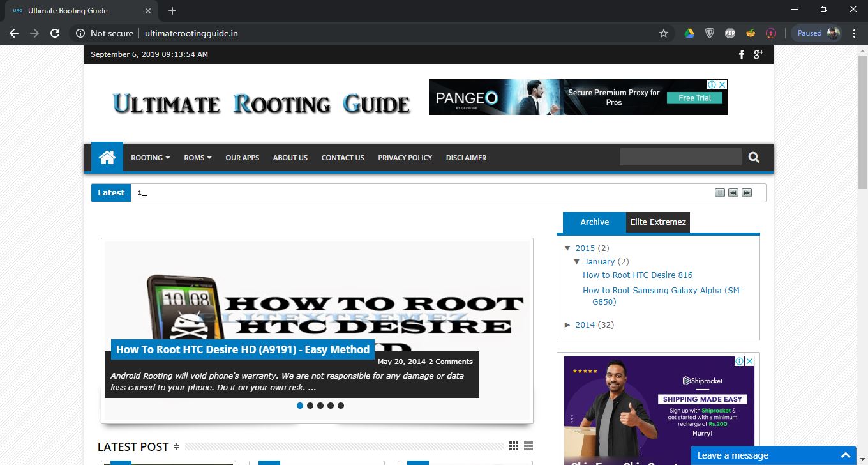Show the previous ticker headline
This screenshot has height=465, width=868.
point(733,193)
